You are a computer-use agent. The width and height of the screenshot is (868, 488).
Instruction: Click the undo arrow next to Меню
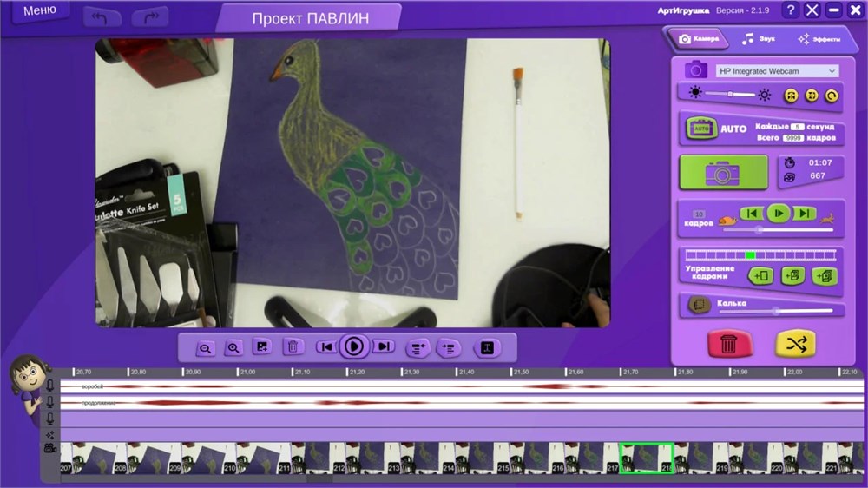(102, 16)
